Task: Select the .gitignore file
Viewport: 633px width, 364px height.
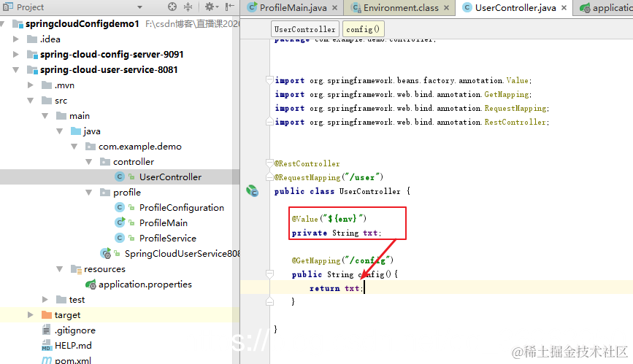Action: pyautogui.click(x=75, y=330)
